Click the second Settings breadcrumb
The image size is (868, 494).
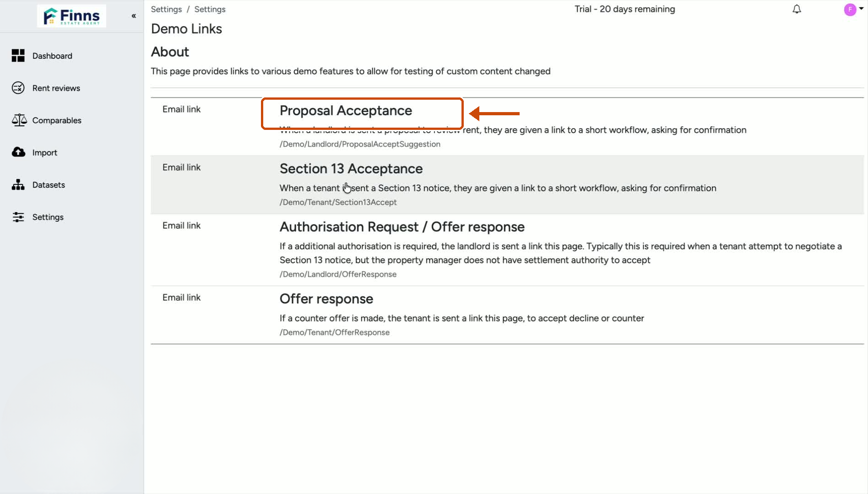point(210,9)
